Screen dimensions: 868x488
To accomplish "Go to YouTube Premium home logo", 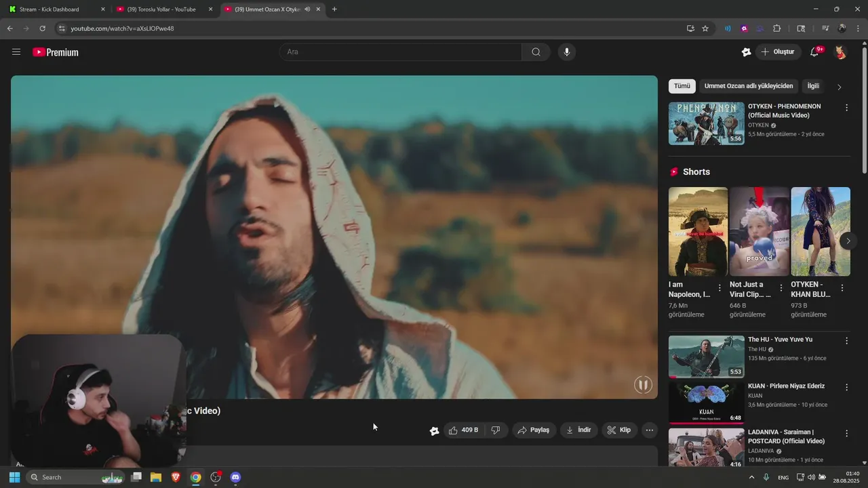I will 56,52.
